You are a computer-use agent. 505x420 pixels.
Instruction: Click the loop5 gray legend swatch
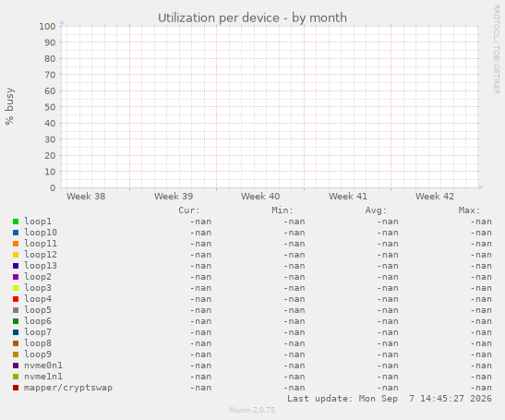pyautogui.click(x=16, y=310)
